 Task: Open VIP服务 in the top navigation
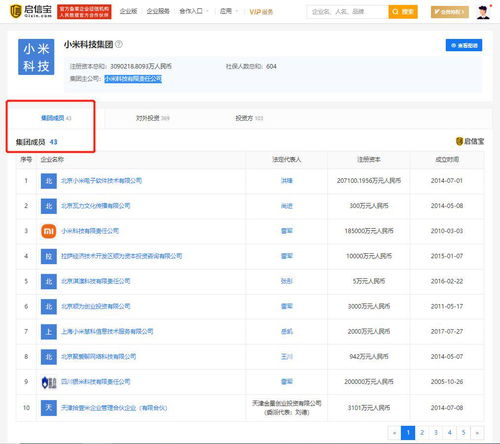(261, 12)
